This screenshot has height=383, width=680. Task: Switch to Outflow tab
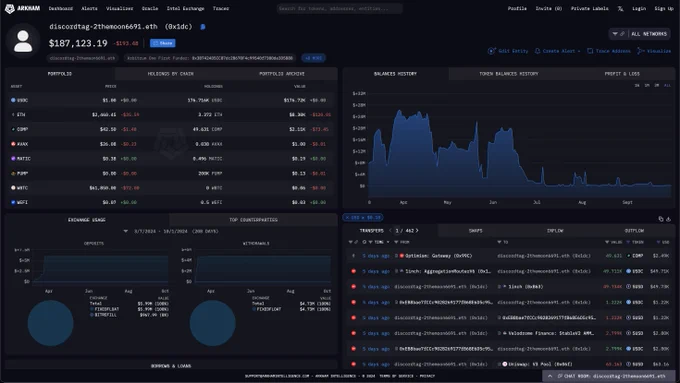pos(634,231)
